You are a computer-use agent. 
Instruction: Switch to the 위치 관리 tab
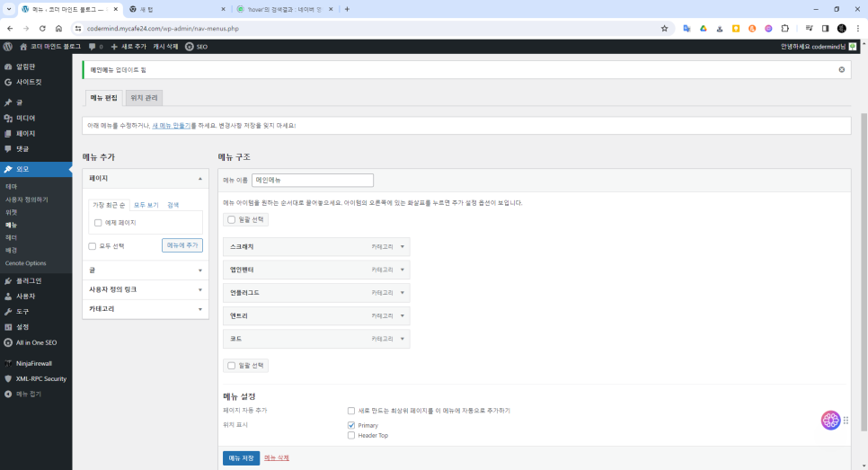click(x=144, y=98)
